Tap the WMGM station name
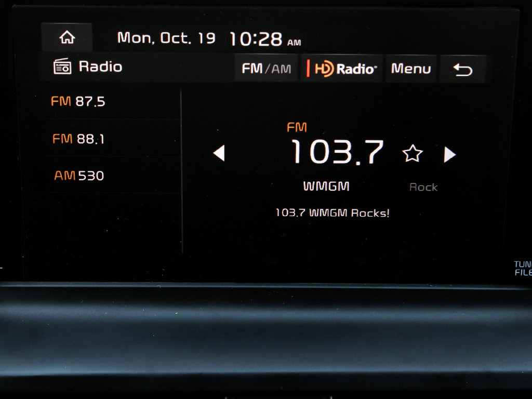 pyautogui.click(x=326, y=187)
